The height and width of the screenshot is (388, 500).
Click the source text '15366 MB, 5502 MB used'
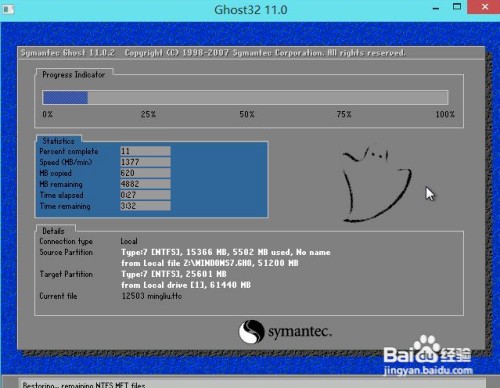[238, 252]
